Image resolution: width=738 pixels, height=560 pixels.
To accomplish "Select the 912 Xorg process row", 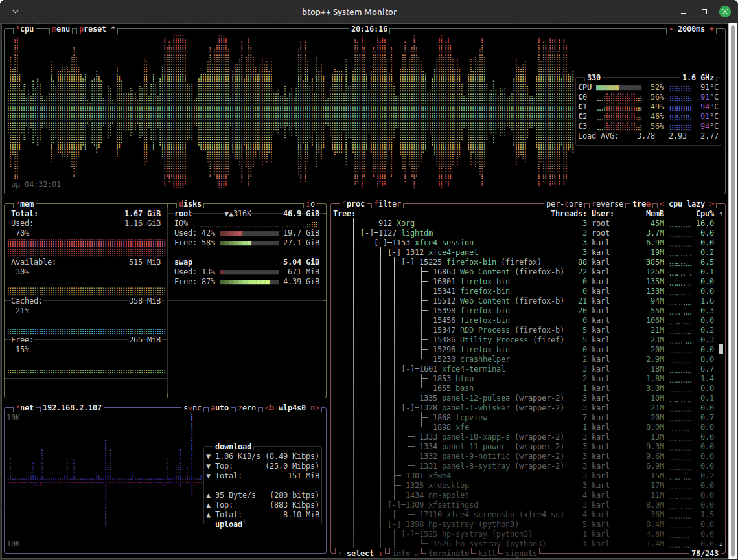I will click(x=524, y=223).
